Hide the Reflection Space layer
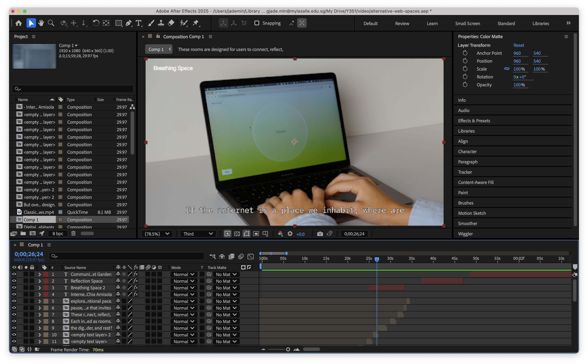This screenshot has width=588, height=364. (x=14, y=281)
